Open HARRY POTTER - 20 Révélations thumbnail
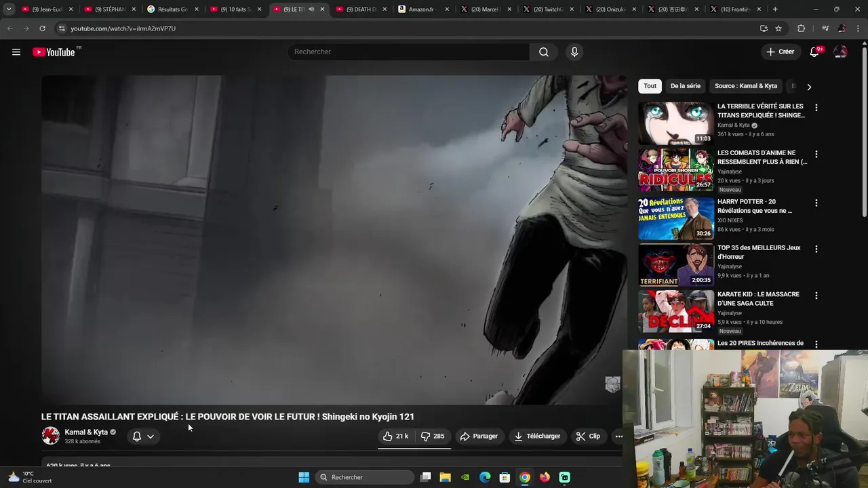The width and height of the screenshot is (868, 488). [x=676, y=219]
